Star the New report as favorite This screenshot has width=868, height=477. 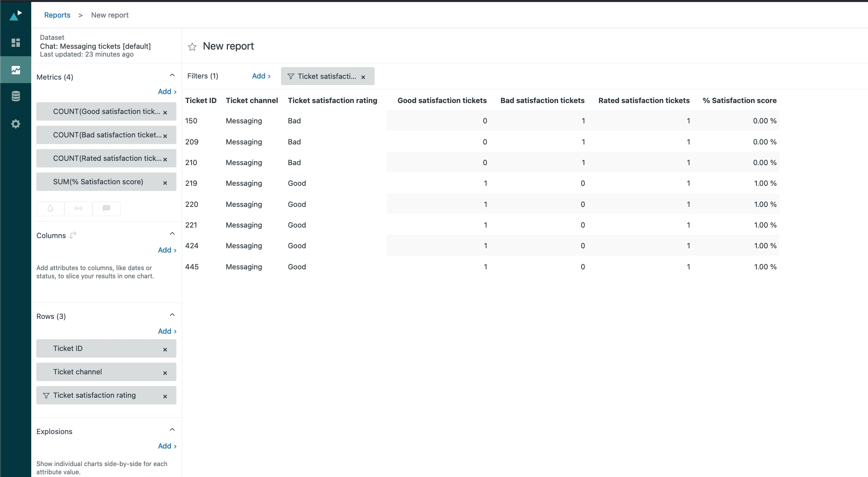(x=192, y=47)
